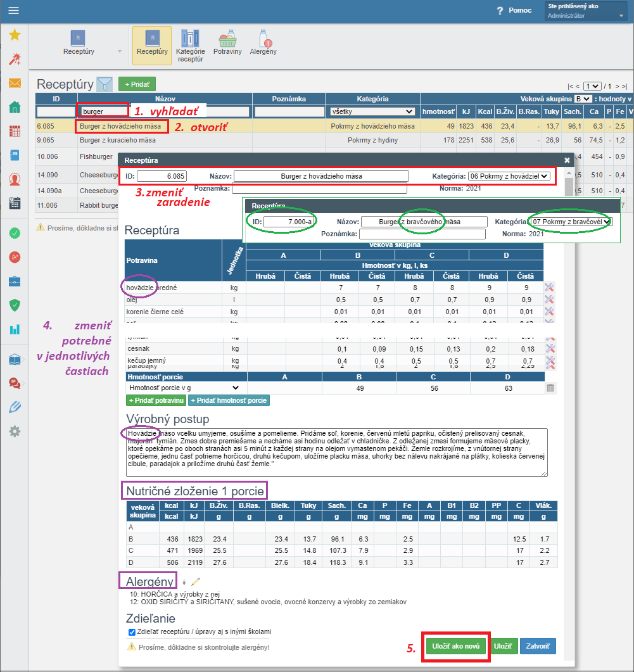
Task: Click the green checkmark circle icon
Action: 15,233
